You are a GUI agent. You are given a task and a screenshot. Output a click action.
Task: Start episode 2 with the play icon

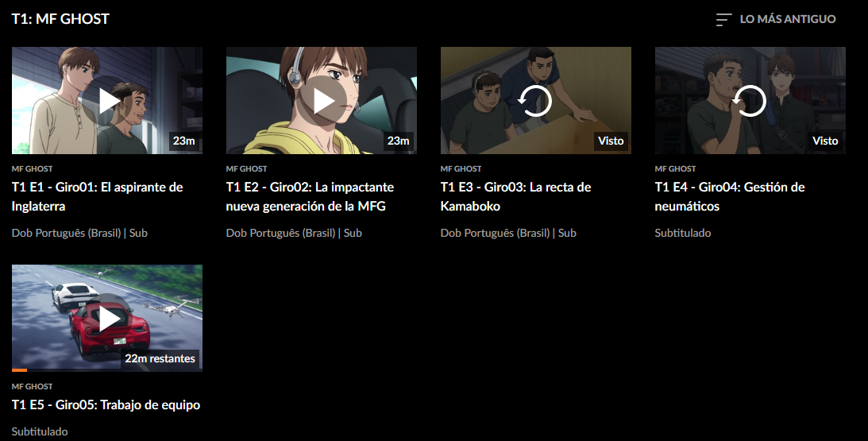tap(324, 101)
